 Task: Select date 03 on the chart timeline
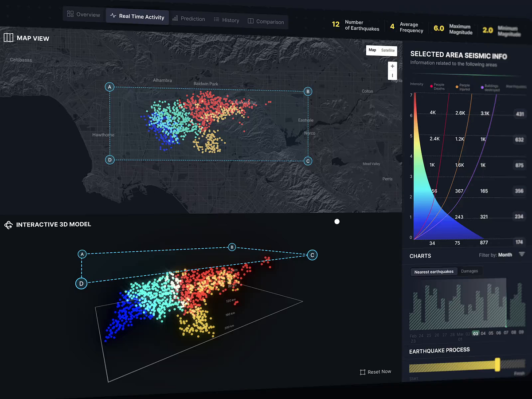(x=475, y=333)
